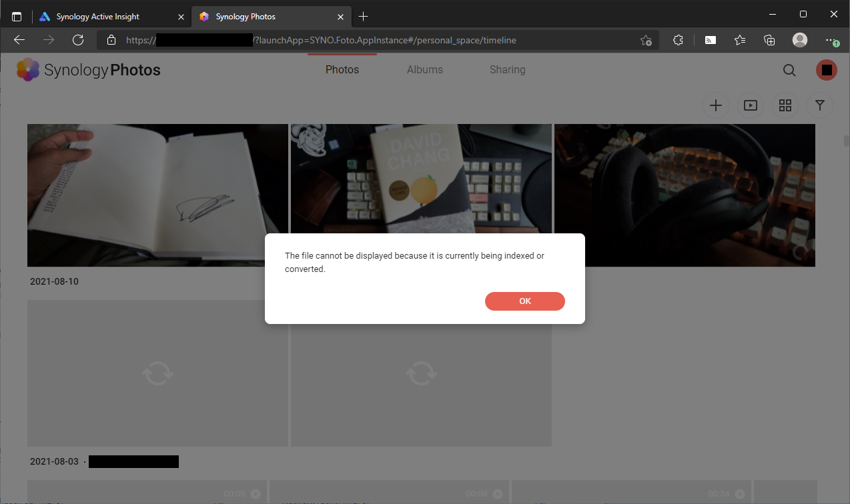Open the user account avatar menu
The width and height of the screenshot is (850, 504).
(x=827, y=70)
